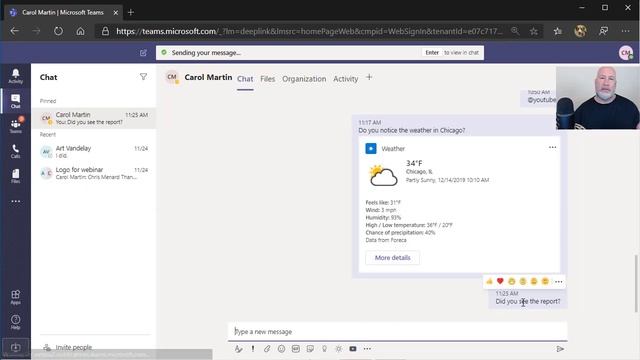Switch to the Files tab
640x360 pixels.
click(267, 79)
